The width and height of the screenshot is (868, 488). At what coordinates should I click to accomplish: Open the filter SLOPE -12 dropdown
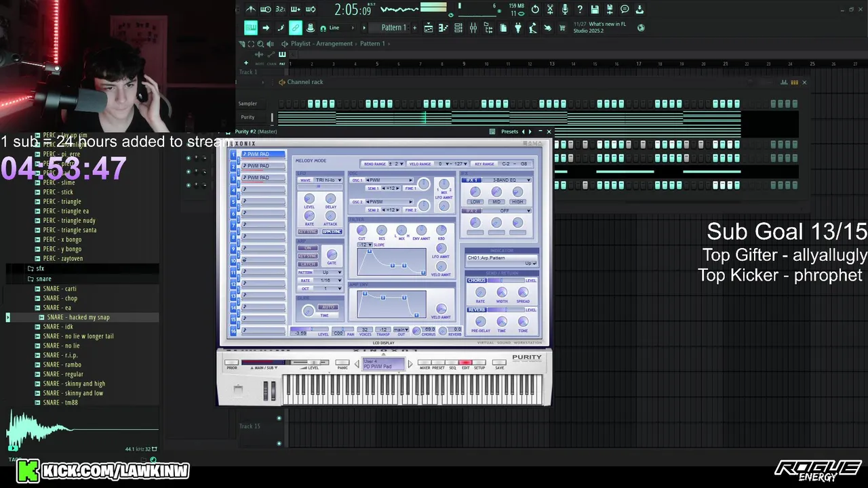(365, 245)
